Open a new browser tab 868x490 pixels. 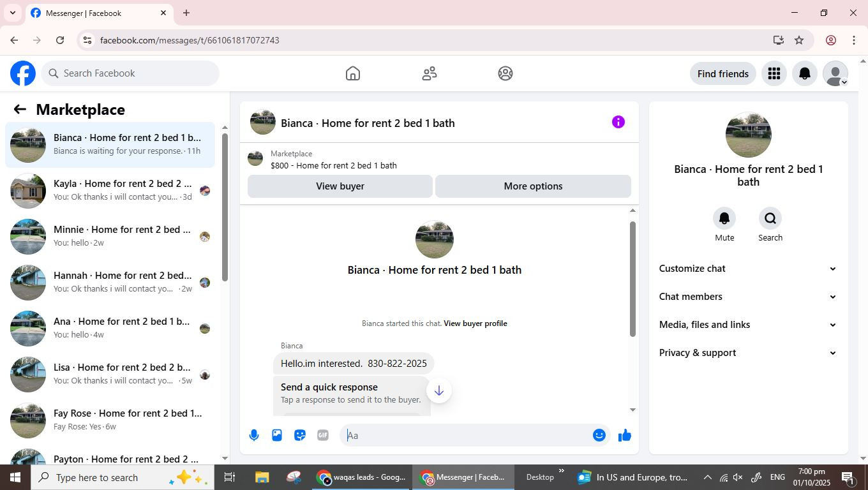186,13
